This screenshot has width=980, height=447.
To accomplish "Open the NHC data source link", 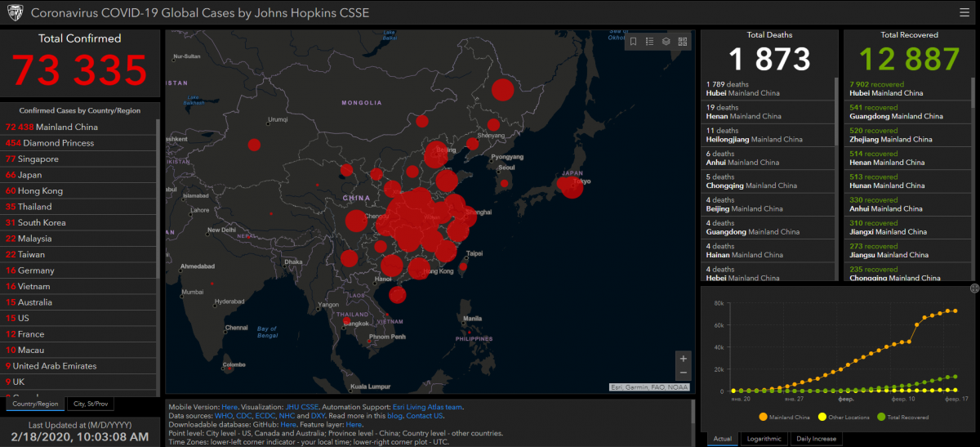I will pyautogui.click(x=287, y=415).
